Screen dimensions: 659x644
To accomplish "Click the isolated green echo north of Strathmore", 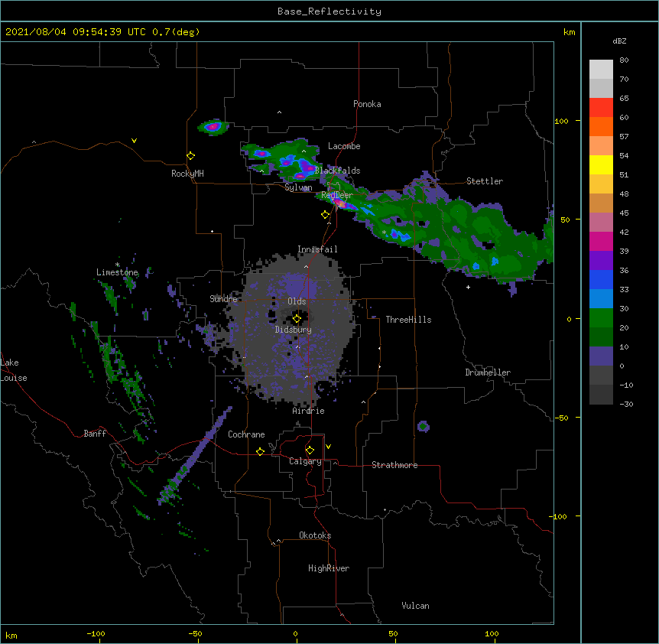I will point(424,427).
